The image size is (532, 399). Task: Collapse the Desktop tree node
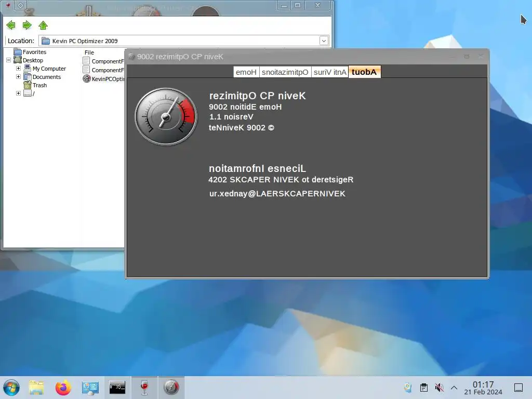point(8,60)
